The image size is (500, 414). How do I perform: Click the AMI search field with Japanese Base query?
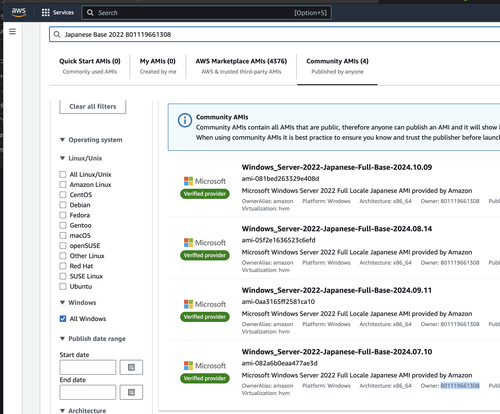point(274,34)
